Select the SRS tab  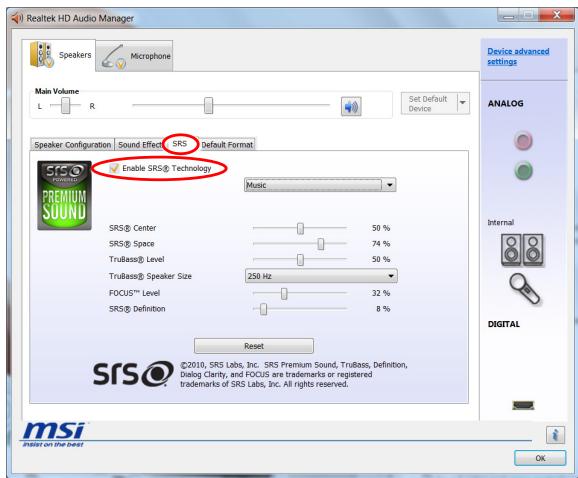point(180,144)
